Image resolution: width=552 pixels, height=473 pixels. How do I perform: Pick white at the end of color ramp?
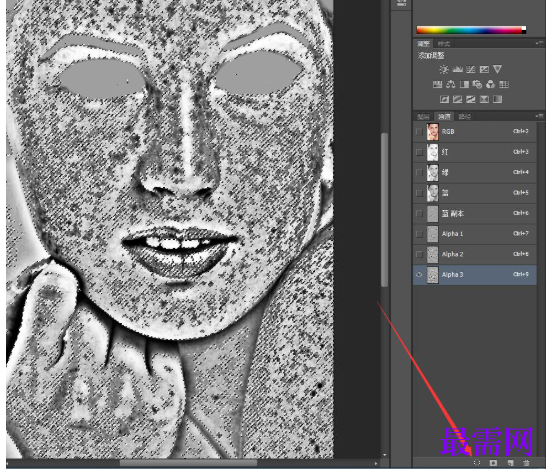pyautogui.click(x=524, y=28)
